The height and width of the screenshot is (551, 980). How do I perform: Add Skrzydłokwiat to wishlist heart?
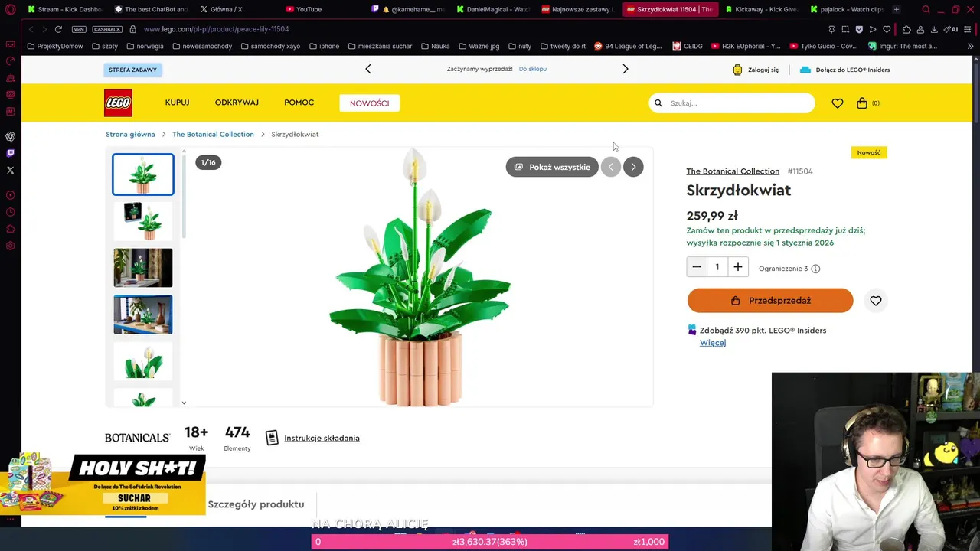click(876, 301)
